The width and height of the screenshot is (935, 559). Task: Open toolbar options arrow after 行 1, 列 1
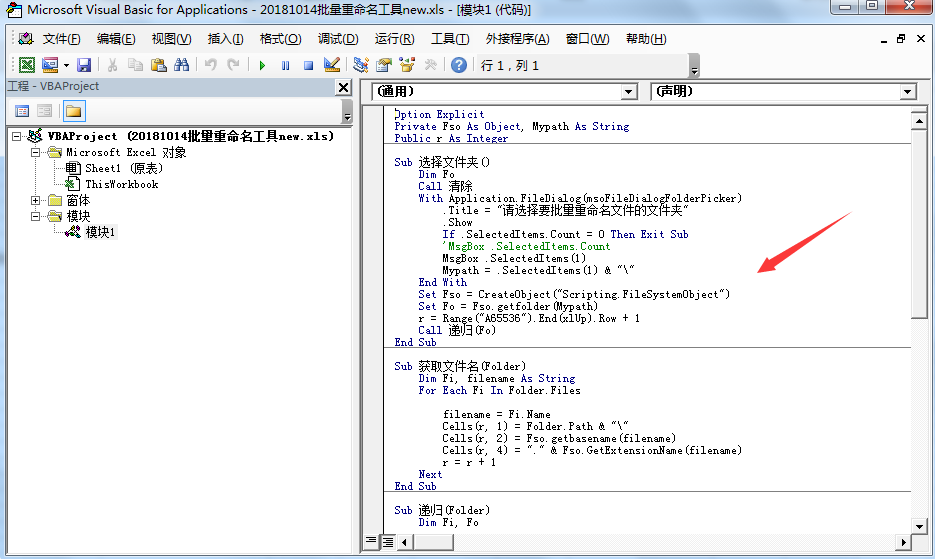pyautogui.click(x=694, y=66)
